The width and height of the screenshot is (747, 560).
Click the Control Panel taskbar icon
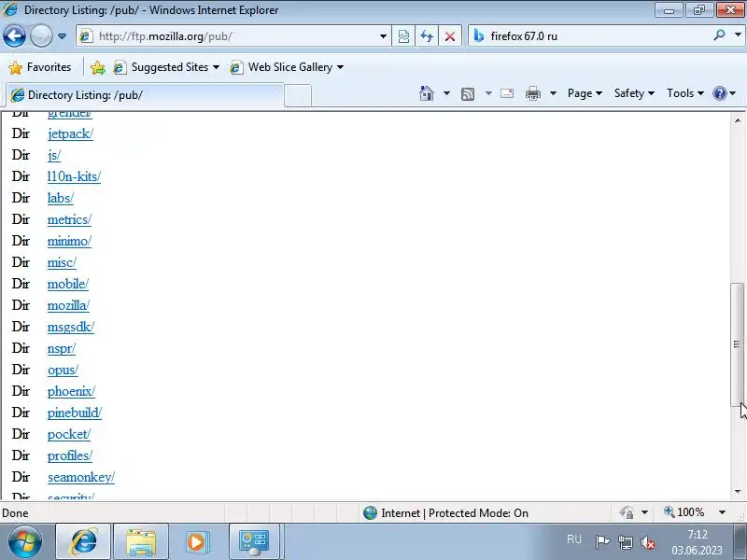coord(254,541)
